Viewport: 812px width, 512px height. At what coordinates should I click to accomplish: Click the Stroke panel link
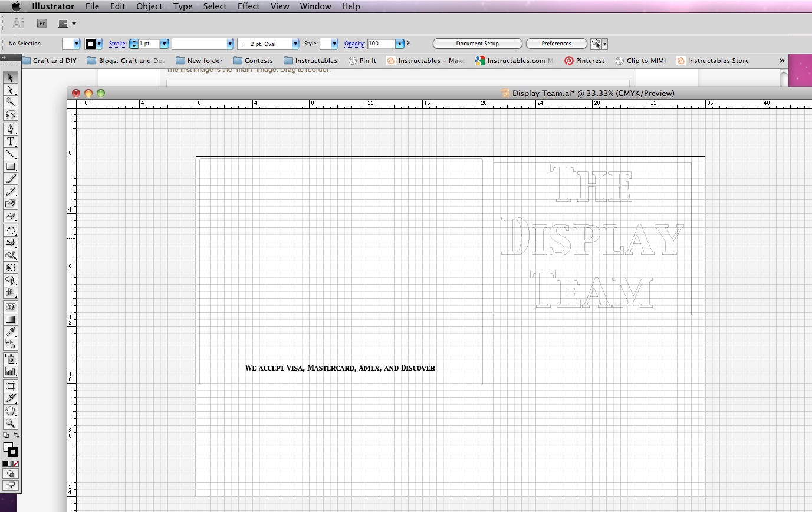[x=117, y=44]
